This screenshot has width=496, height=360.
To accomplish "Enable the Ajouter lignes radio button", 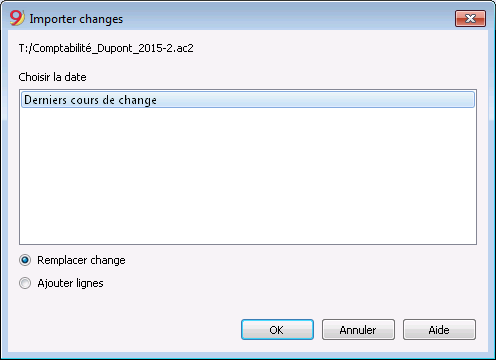I will click(25, 283).
